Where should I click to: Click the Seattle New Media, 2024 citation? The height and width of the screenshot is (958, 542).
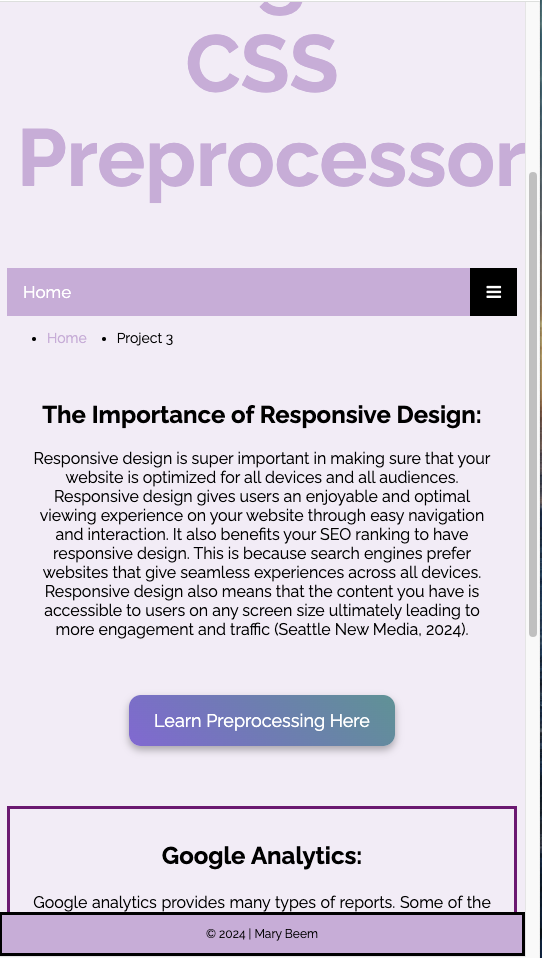pos(372,629)
